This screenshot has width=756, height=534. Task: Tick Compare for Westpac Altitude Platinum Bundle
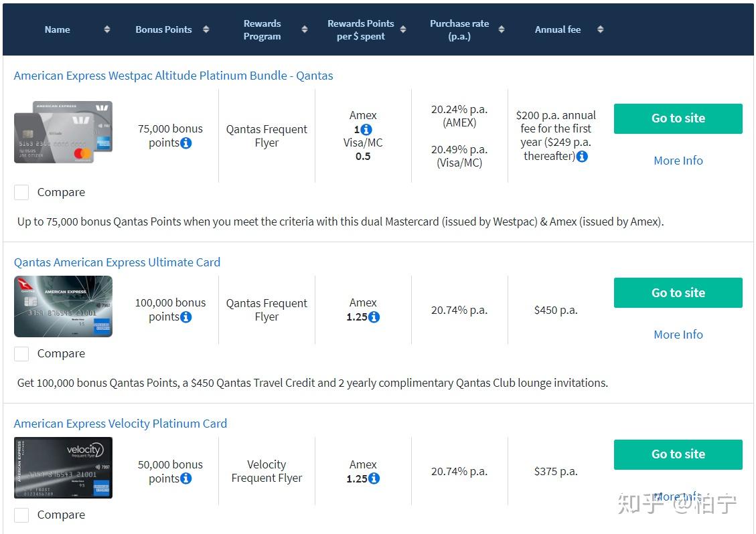point(21,192)
